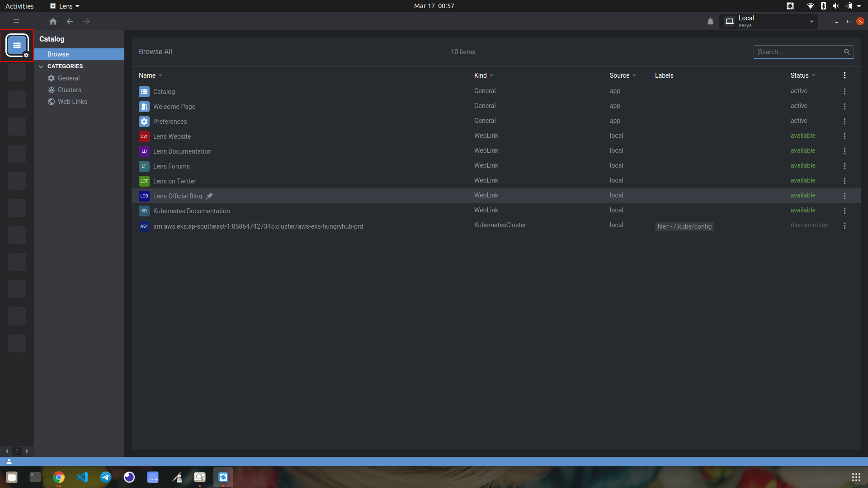Select the Clusters category
868x488 pixels.
pyautogui.click(x=69, y=90)
